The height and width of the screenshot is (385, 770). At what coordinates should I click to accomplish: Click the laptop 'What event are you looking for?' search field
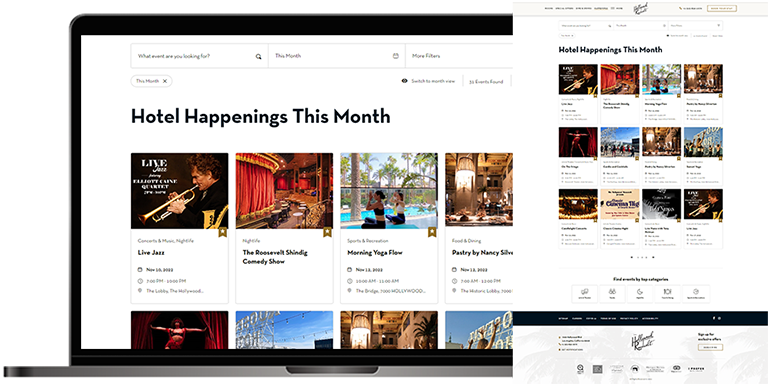click(x=199, y=56)
